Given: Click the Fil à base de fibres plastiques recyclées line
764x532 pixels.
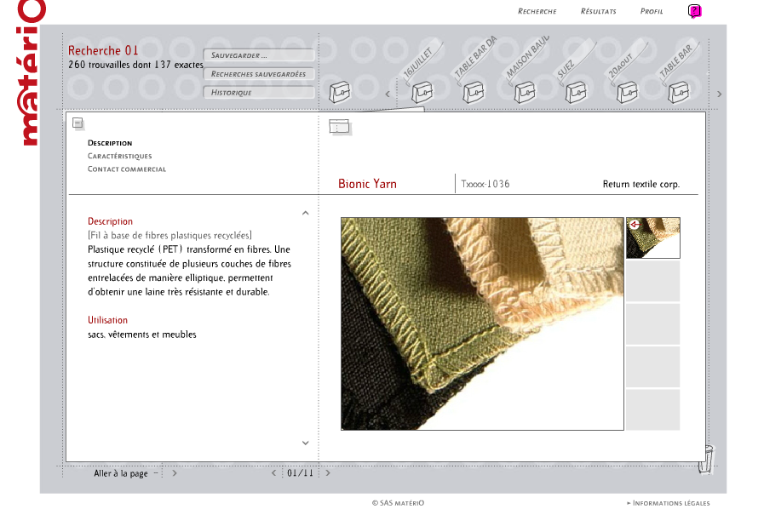Looking at the screenshot, I should click(x=169, y=236).
